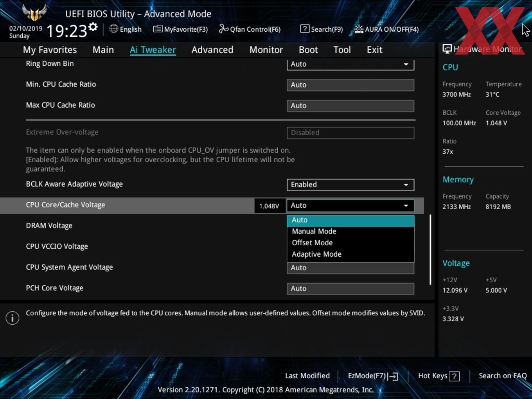The height and width of the screenshot is (399, 532).
Task: Click the Hardware Monitor screen icon
Action: tap(447, 49)
